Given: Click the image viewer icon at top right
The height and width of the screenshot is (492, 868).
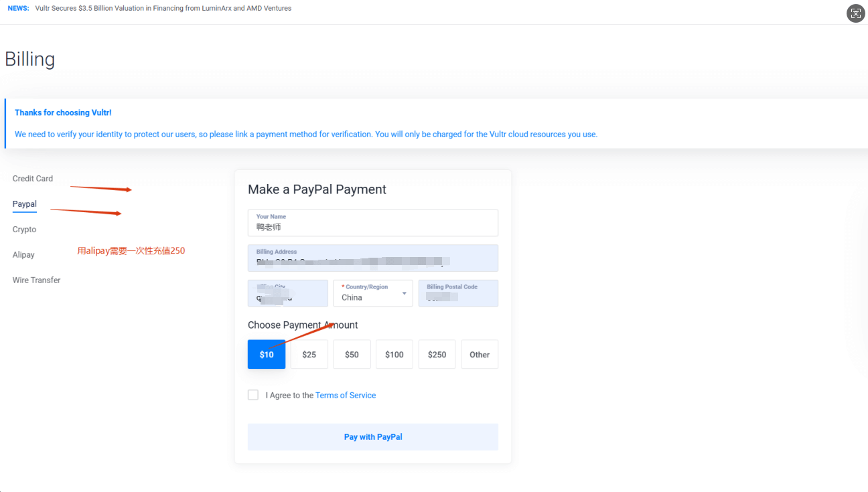Looking at the screenshot, I should click(856, 13).
